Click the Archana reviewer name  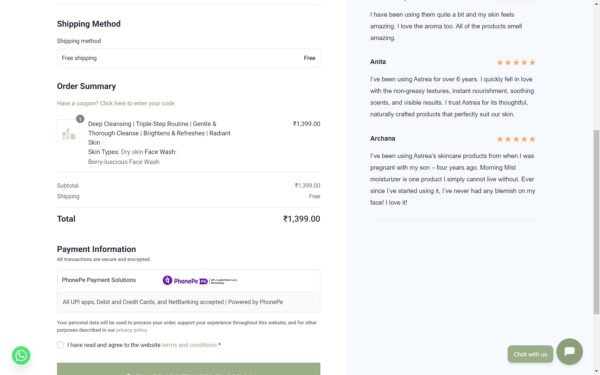382,139
